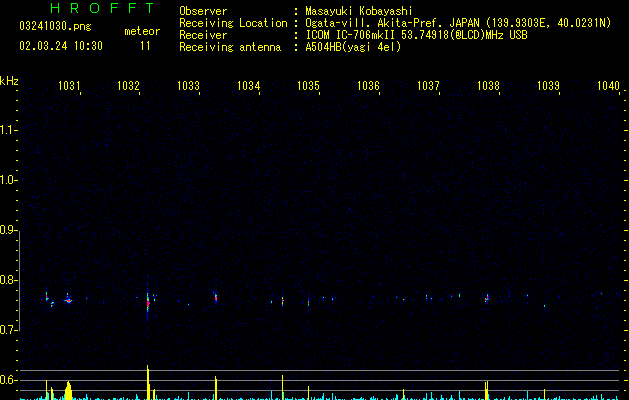Click the 1034 time axis label
The image size is (629, 400).
(x=248, y=85)
